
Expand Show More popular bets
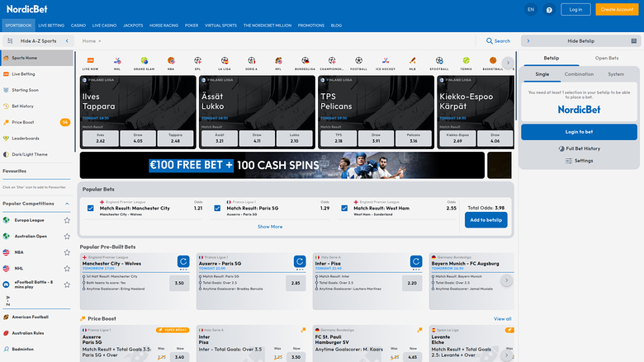coord(270,227)
